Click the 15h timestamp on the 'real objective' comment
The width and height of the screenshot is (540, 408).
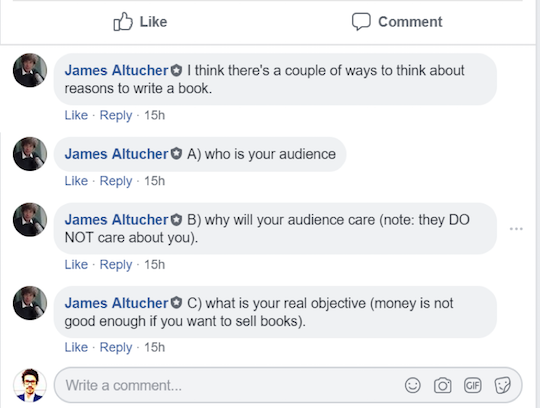coord(154,347)
